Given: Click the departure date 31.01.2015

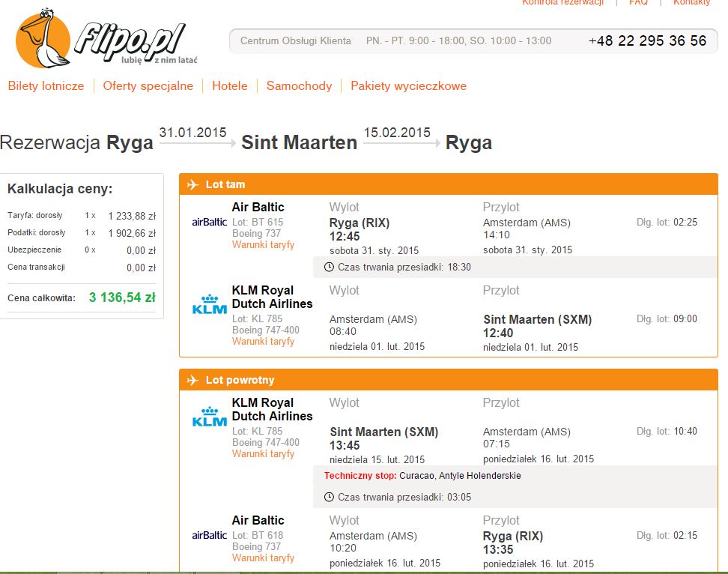Looking at the screenshot, I should point(192,133).
